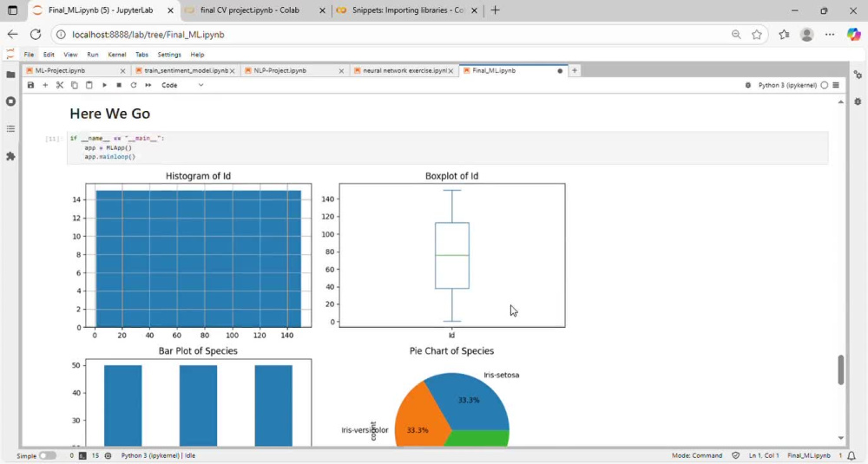Viewport: 868px width, 464px height.
Task: Cut the selected cell with the scissors icon
Action: coord(60,85)
